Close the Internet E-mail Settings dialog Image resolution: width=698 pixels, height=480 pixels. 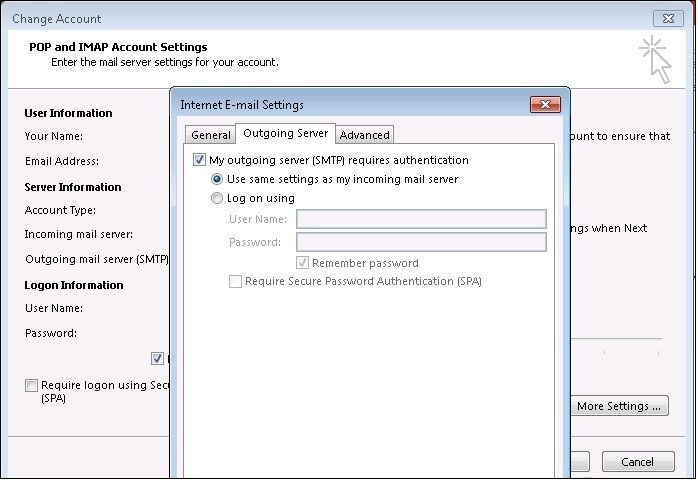tap(546, 104)
